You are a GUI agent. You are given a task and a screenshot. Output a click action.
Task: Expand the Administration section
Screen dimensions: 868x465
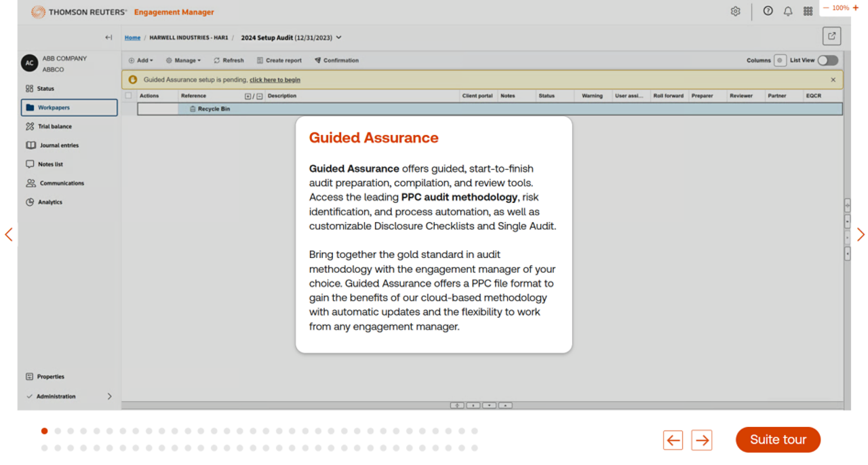click(109, 396)
